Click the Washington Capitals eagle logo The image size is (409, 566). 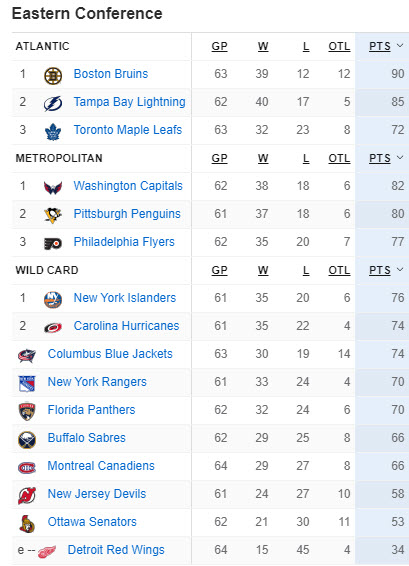(53, 187)
